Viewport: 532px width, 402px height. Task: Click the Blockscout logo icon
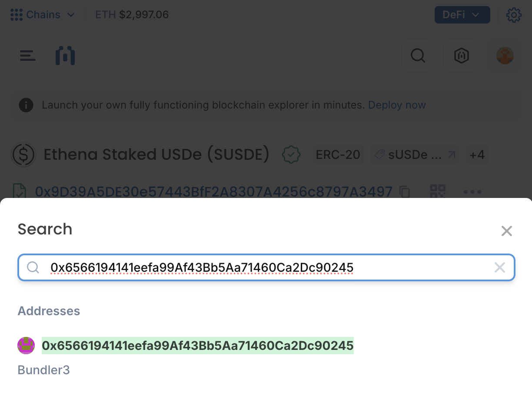65,56
